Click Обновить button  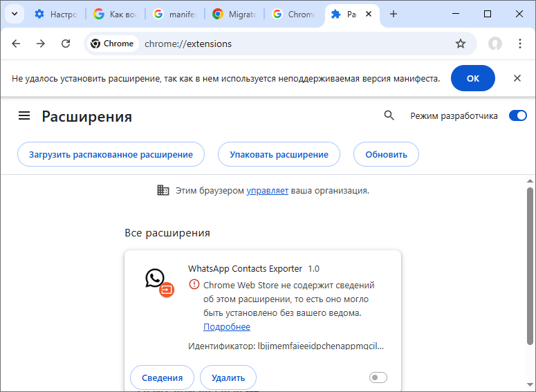pos(387,154)
